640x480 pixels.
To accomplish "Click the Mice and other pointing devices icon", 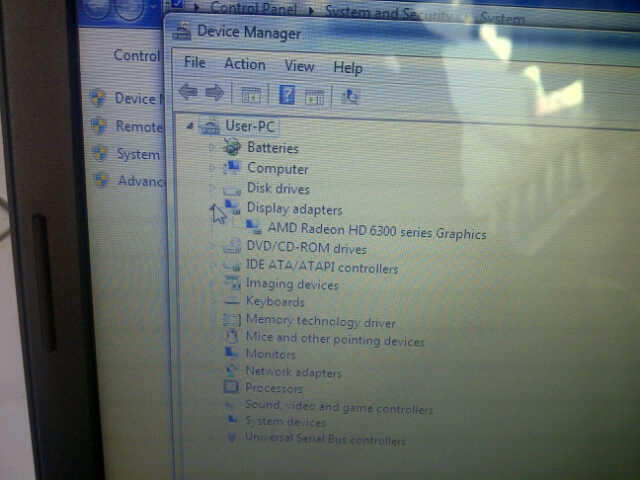I will tap(232, 336).
